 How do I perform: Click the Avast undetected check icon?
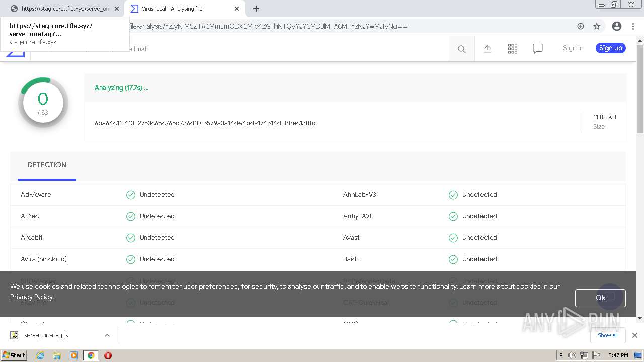453,238
